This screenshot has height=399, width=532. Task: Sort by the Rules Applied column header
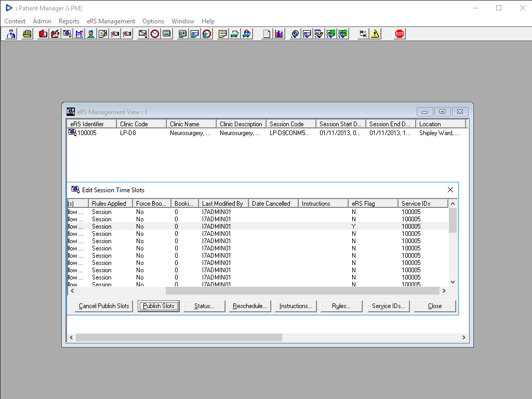coord(111,204)
